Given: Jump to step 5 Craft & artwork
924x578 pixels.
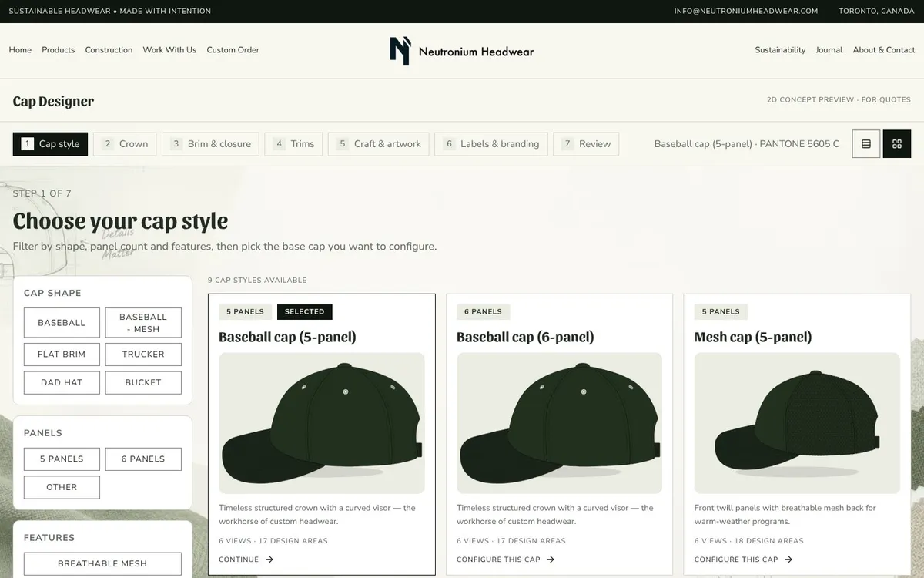Looking at the screenshot, I should click(379, 144).
